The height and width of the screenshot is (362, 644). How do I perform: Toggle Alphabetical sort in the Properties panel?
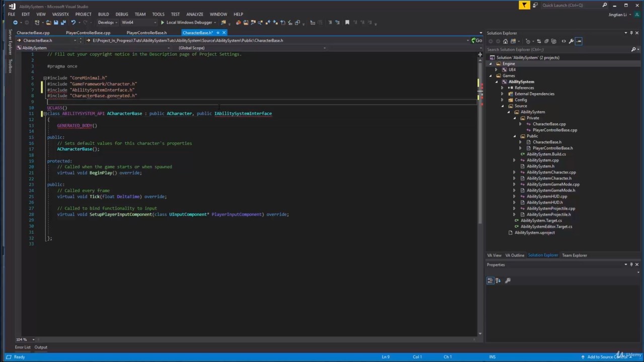499,281
